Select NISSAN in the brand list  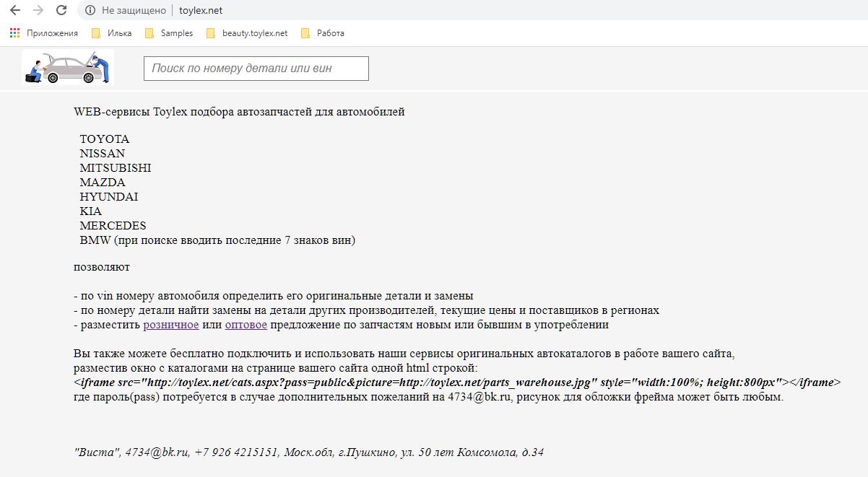click(x=103, y=154)
